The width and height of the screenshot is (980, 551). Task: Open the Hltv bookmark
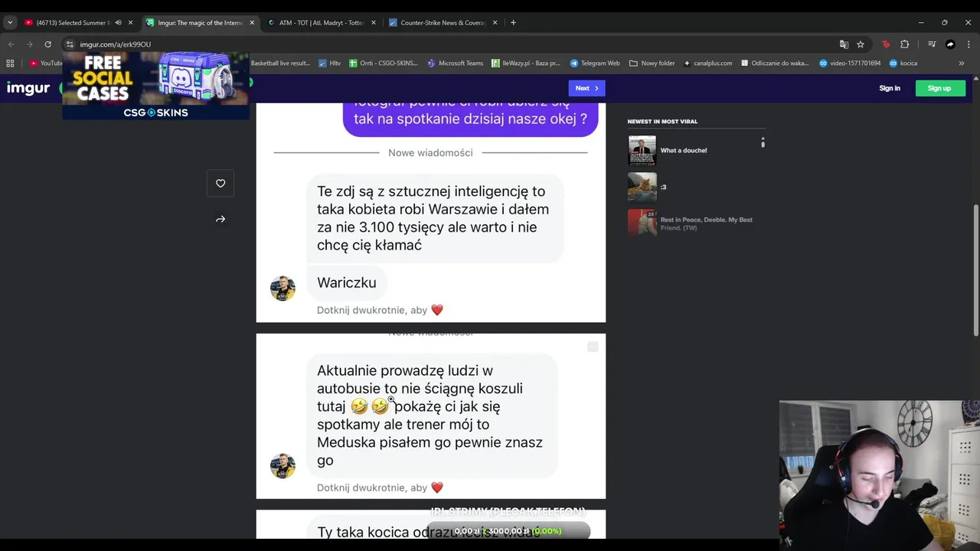pyautogui.click(x=329, y=63)
